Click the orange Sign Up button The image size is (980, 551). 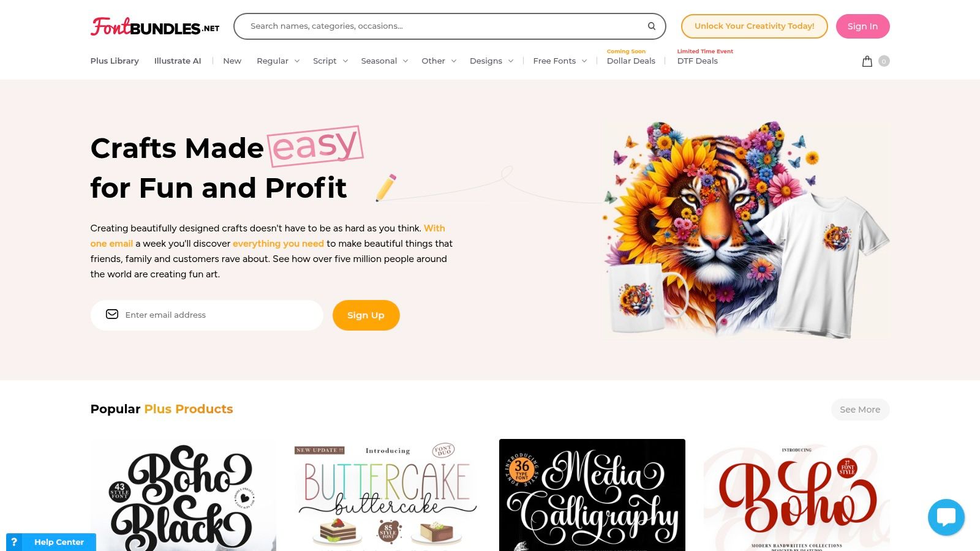pos(366,315)
